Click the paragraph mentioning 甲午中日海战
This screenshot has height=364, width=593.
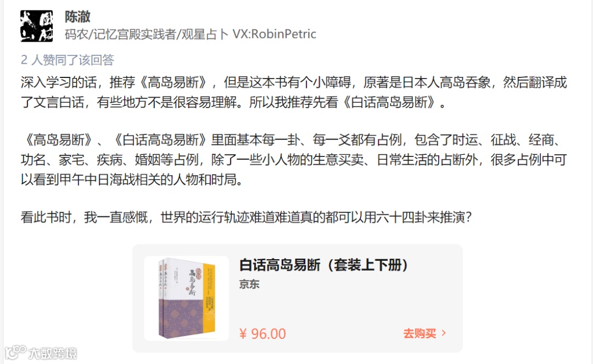[x=294, y=160]
